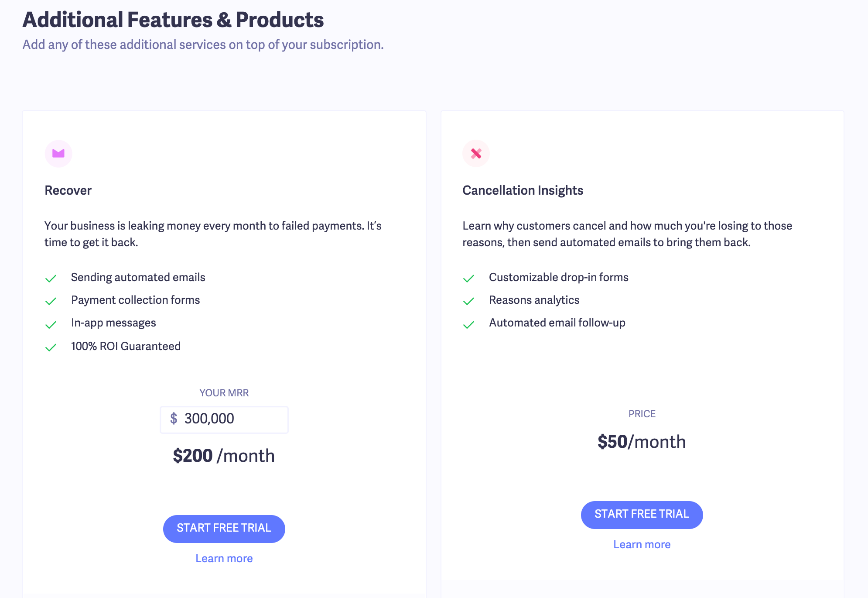The image size is (868, 598).
Task: Click the checkmark beside Customizable drop-in forms
Action: pyautogui.click(x=469, y=278)
